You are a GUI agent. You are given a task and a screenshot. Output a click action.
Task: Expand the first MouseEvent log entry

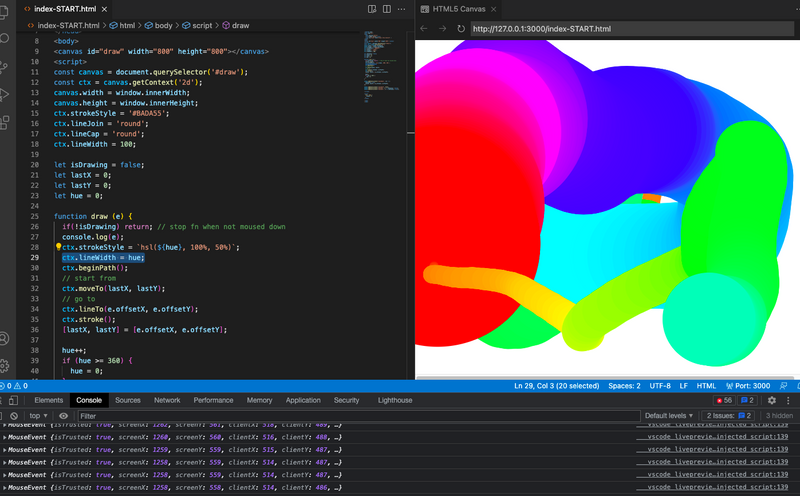[5, 425]
